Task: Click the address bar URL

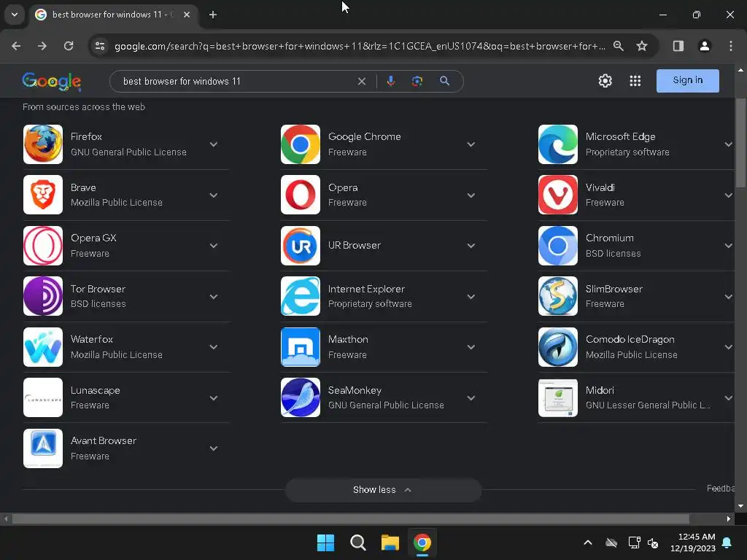Action: point(360,46)
